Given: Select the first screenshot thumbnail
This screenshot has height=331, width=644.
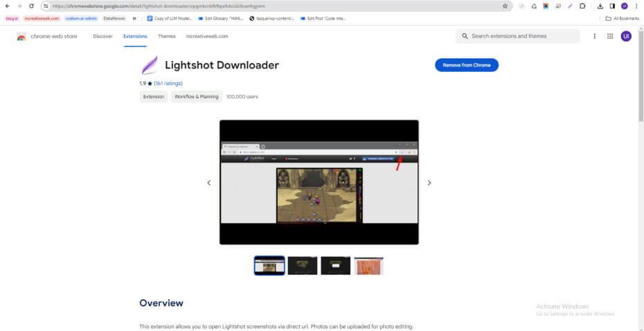Looking at the screenshot, I should (269, 265).
